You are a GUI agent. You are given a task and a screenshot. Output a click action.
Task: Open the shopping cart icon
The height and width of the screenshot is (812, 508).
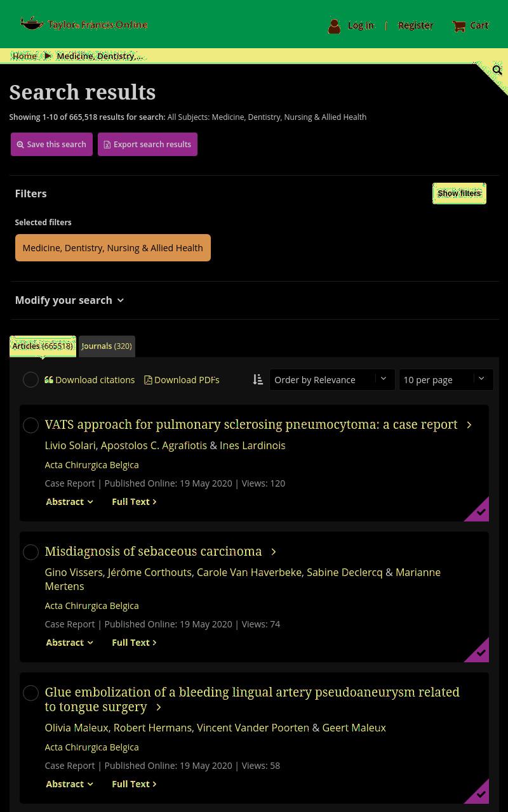(459, 26)
